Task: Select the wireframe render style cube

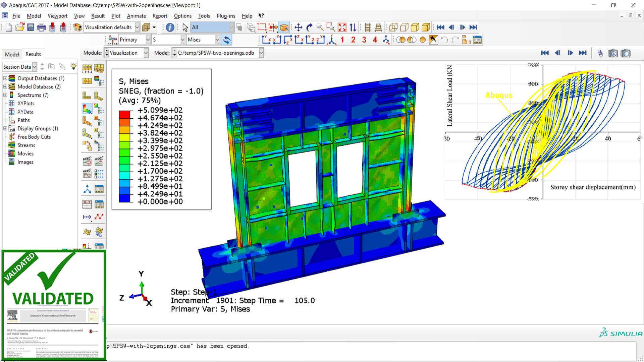Action: (393, 27)
